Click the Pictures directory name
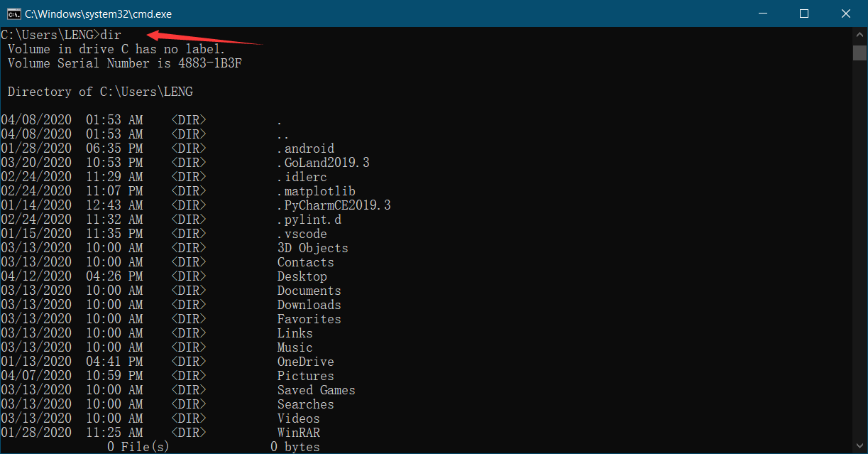Viewport: 868px width, 454px height. pos(306,376)
